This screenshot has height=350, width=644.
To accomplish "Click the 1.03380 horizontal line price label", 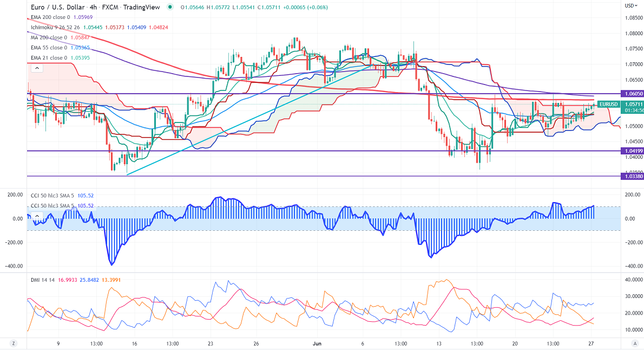I will pos(634,176).
